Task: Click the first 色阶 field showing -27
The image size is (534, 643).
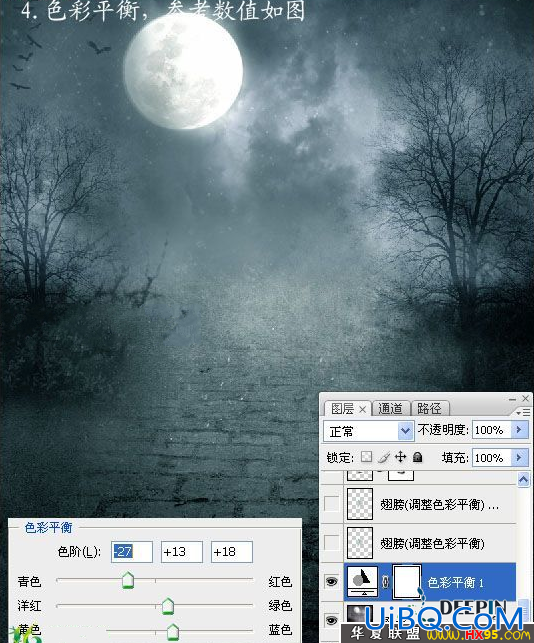Action: click(132, 552)
